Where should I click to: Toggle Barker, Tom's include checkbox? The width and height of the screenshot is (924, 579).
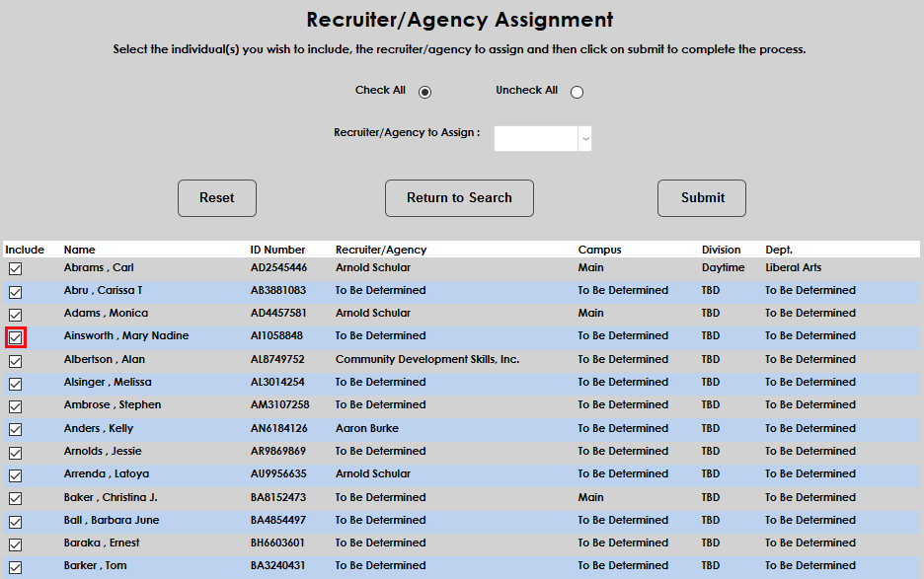[15, 566]
